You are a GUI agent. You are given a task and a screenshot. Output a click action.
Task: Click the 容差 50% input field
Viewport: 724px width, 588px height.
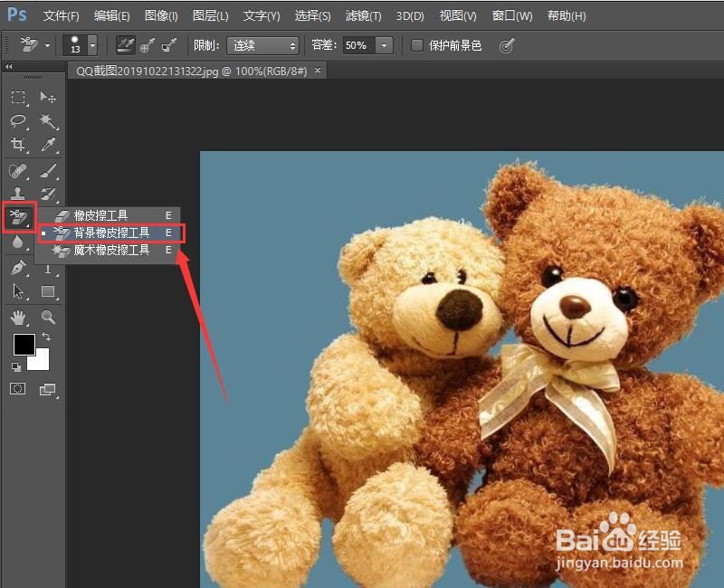358,45
